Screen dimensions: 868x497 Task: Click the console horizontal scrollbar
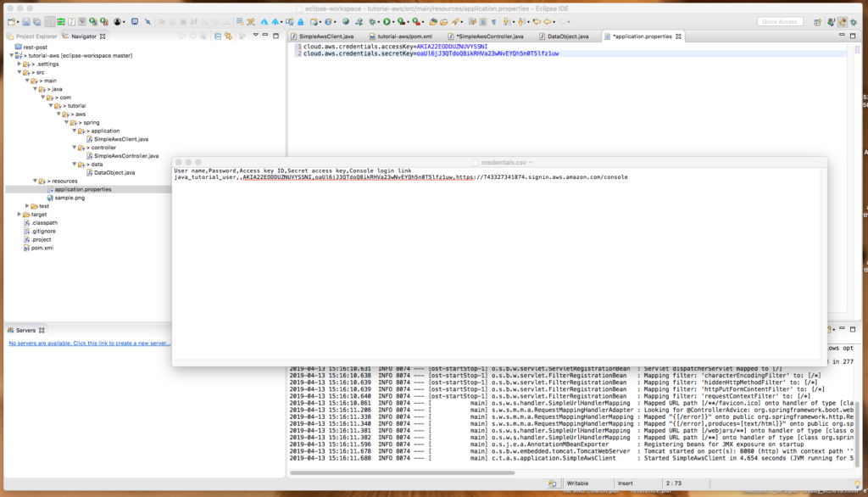click(403, 472)
